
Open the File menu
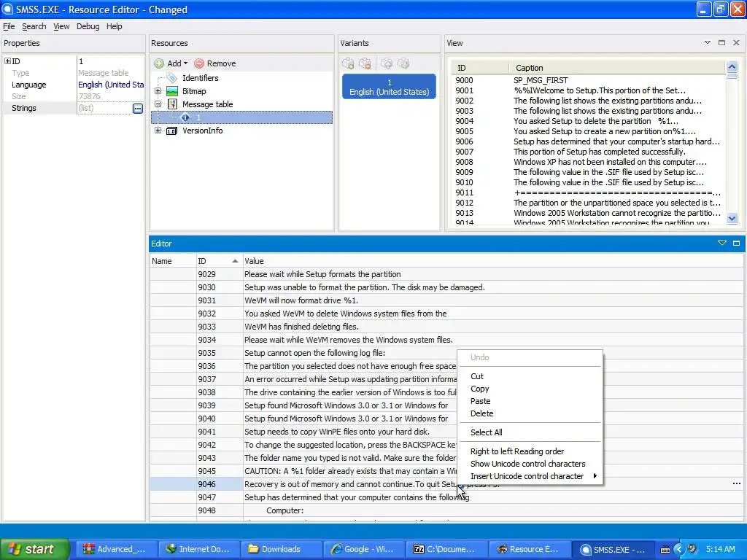pos(9,26)
